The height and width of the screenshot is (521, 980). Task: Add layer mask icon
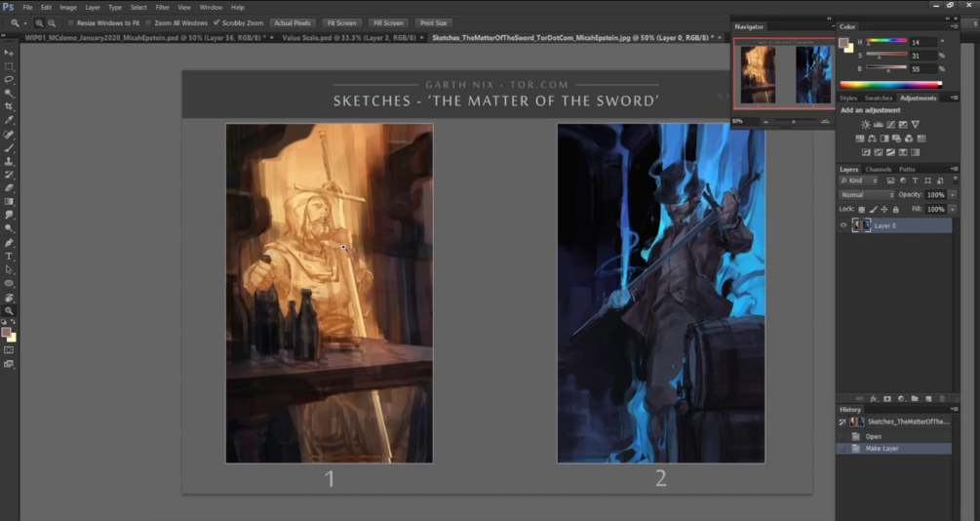(x=886, y=398)
